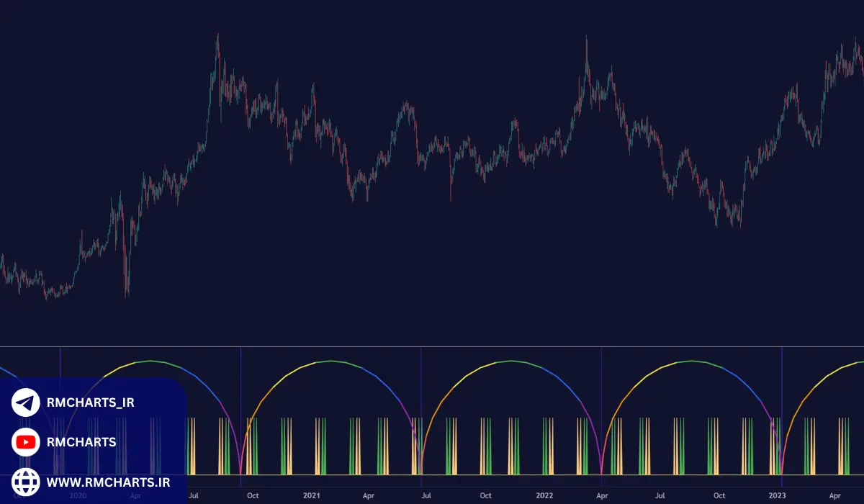Viewport: 864px width, 504px height.
Task: Click the March 2020 crash candle low
Action: click(127, 295)
